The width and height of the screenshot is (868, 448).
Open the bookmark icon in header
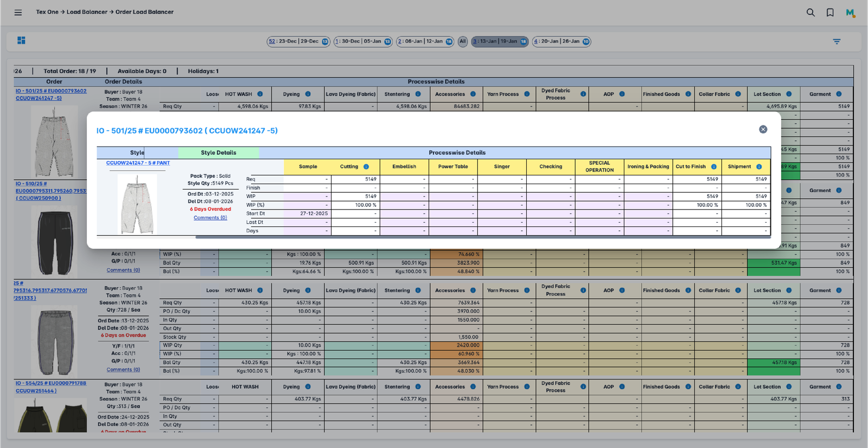pos(830,12)
